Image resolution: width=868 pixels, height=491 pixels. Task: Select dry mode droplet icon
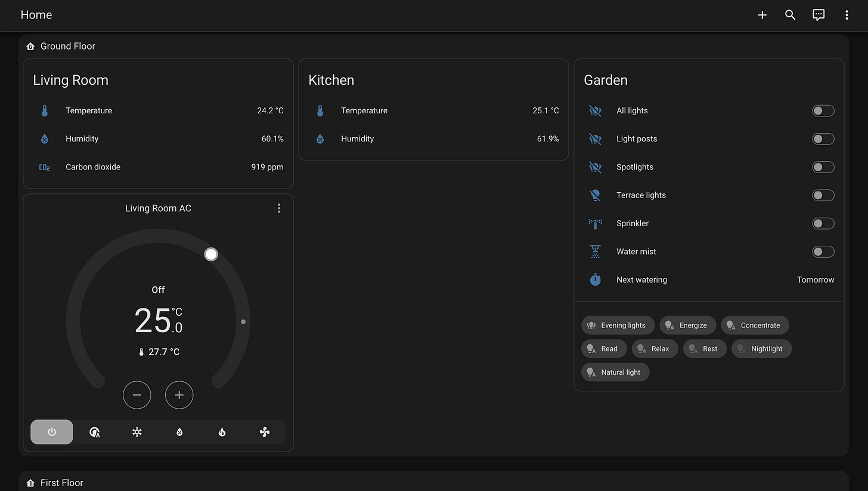coord(179,432)
